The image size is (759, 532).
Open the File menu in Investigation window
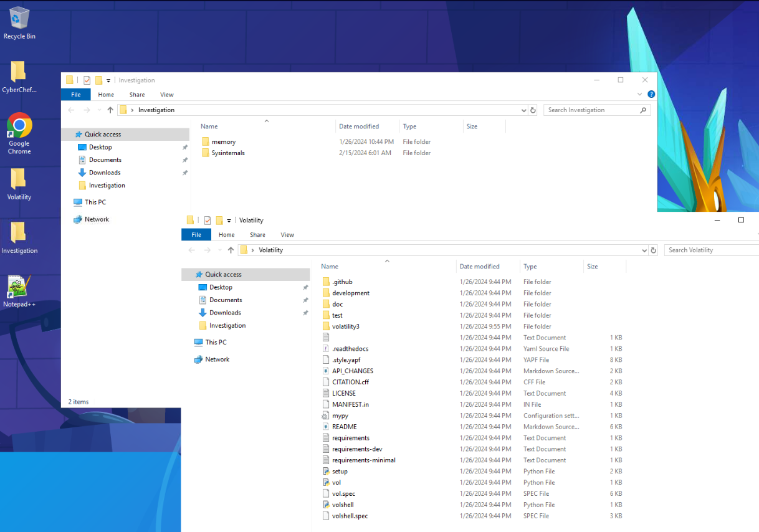[76, 95]
